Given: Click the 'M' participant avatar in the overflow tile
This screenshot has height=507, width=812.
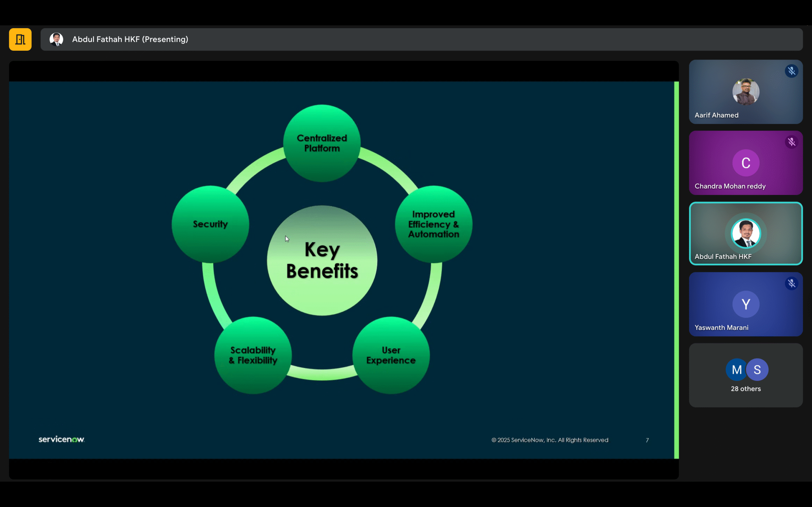Looking at the screenshot, I should tap(737, 369).
